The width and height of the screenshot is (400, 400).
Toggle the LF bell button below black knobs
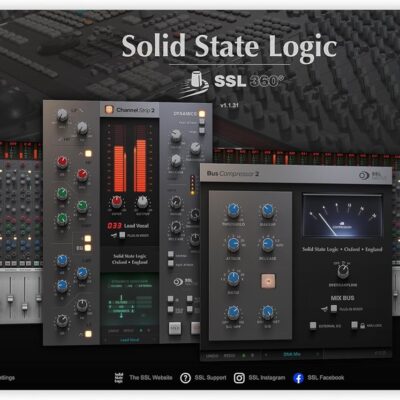[88, 334]
